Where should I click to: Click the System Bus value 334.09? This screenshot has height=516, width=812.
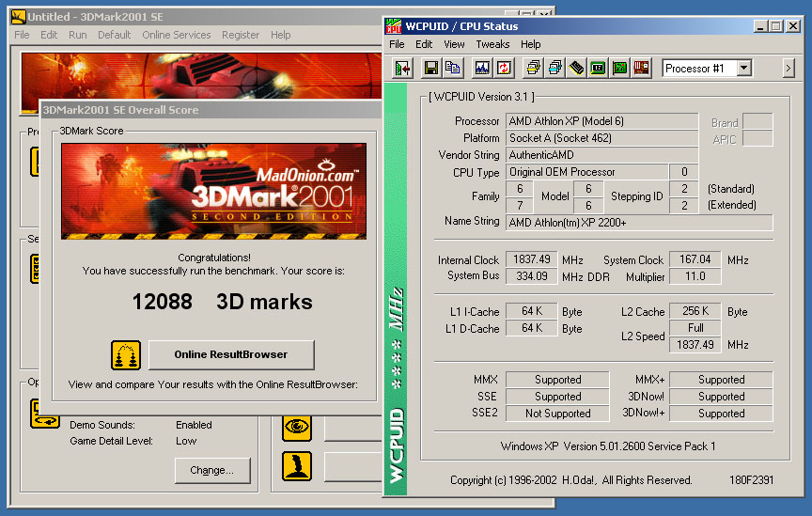[x=531, y=276]
